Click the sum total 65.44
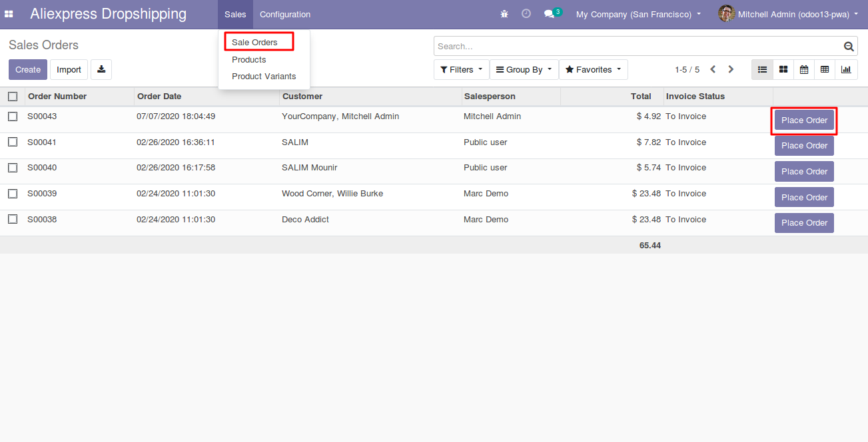The height and width of the screenshot is (442, 868). coord(650,245)
